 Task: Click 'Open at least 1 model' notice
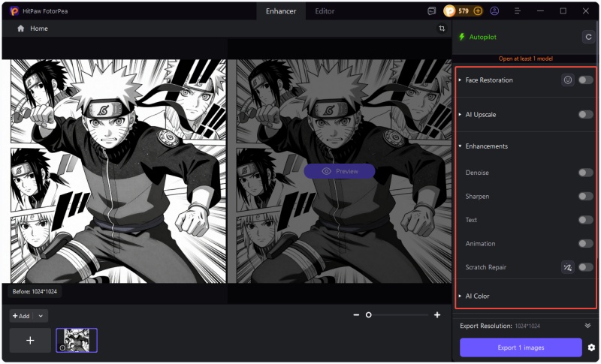click(525, 59)
